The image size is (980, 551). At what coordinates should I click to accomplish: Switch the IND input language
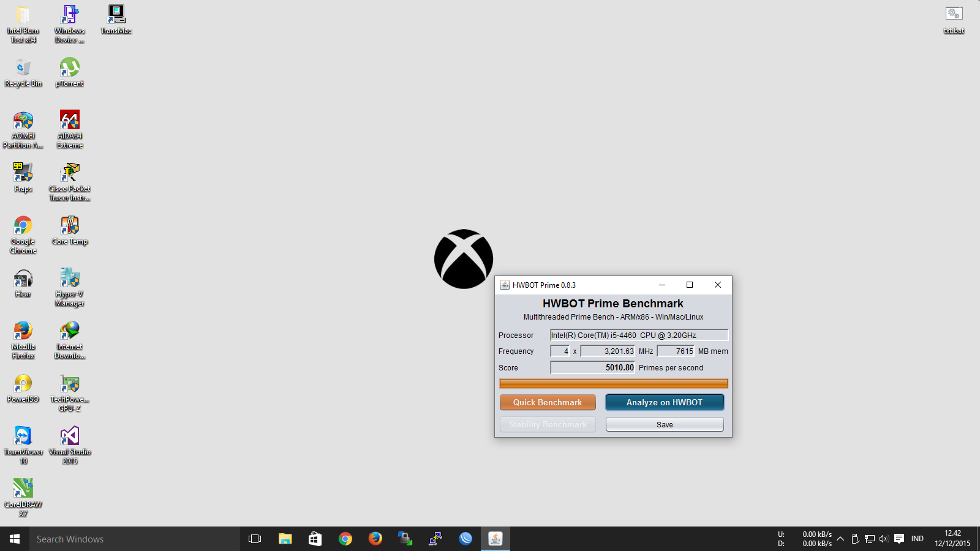pyautogui.click(x=918, y=539)
